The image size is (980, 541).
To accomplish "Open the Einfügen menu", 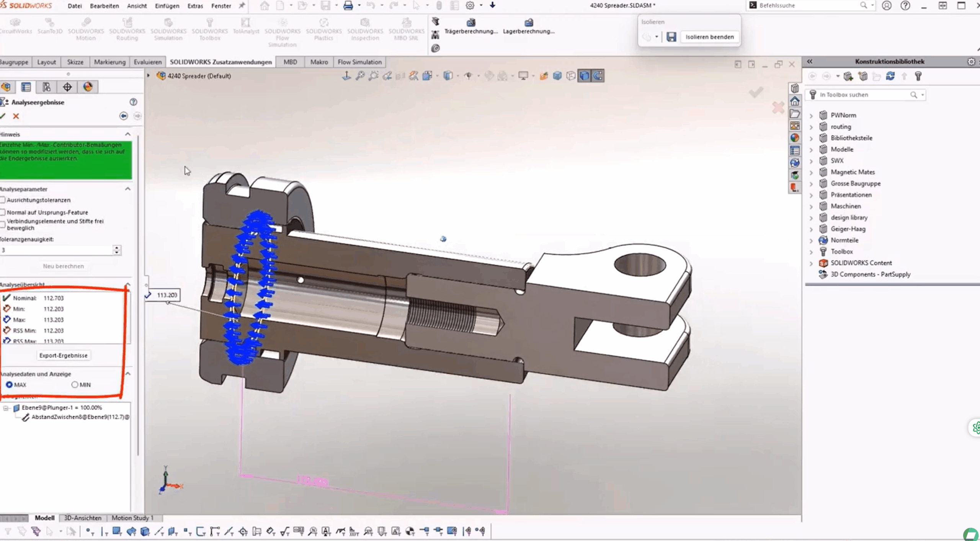I will click(167, 6).
